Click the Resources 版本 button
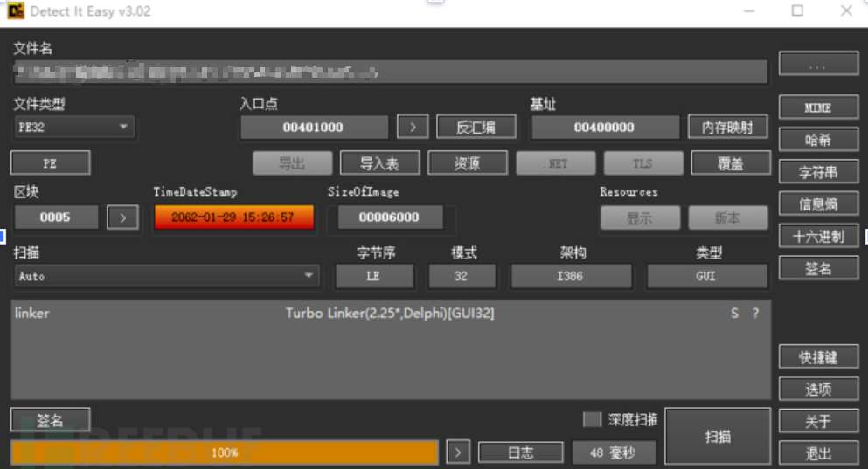 pyautogui.click(x=727, y=218)
